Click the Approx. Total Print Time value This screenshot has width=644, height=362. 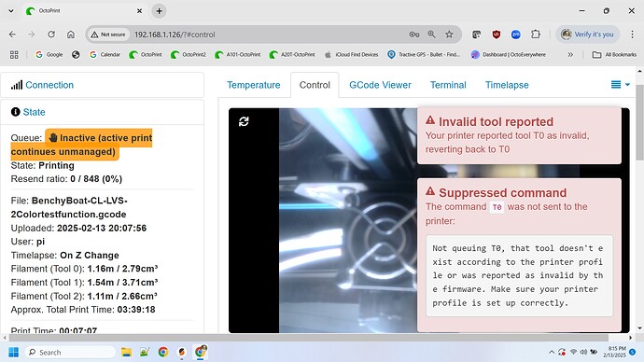tap(136, 310)
